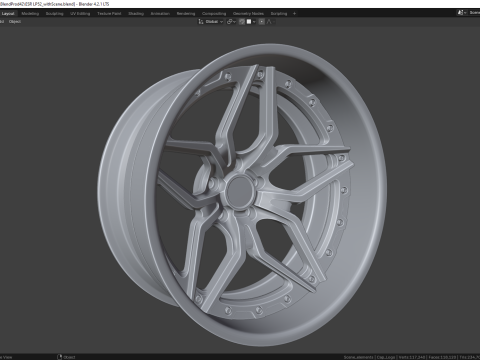Image resolution: width=480 pixels, height=360 pixels.
Task: Expand the snapping options dropdown arrow
Action: 254,22
